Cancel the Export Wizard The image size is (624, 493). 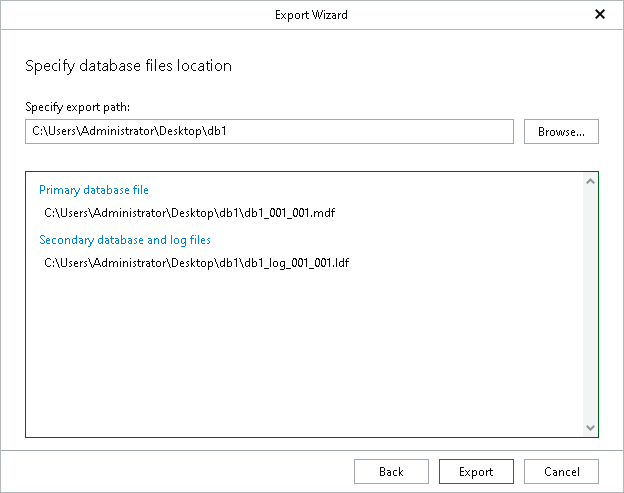(x=561, y=472)
